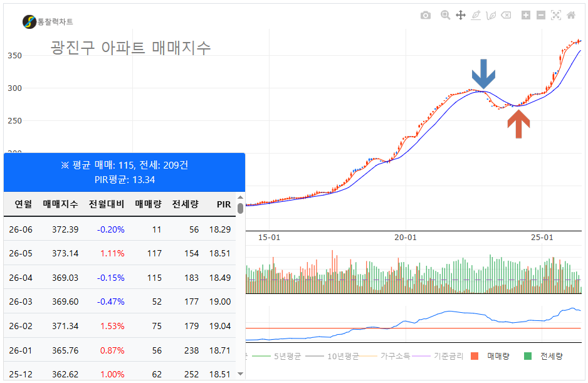Reset axes with the home icon
This screenshot has width=588, height=383.
tap(570, 15)
